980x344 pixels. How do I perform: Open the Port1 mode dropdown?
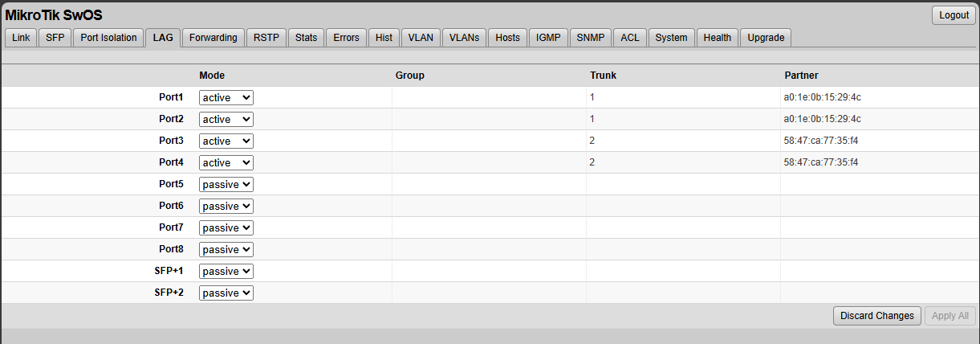click(x=226, y=97)
